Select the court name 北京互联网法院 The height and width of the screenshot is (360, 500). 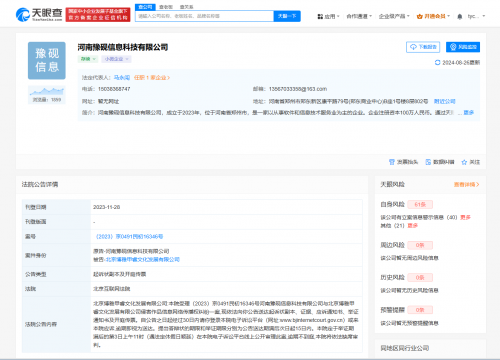(112, 289)
